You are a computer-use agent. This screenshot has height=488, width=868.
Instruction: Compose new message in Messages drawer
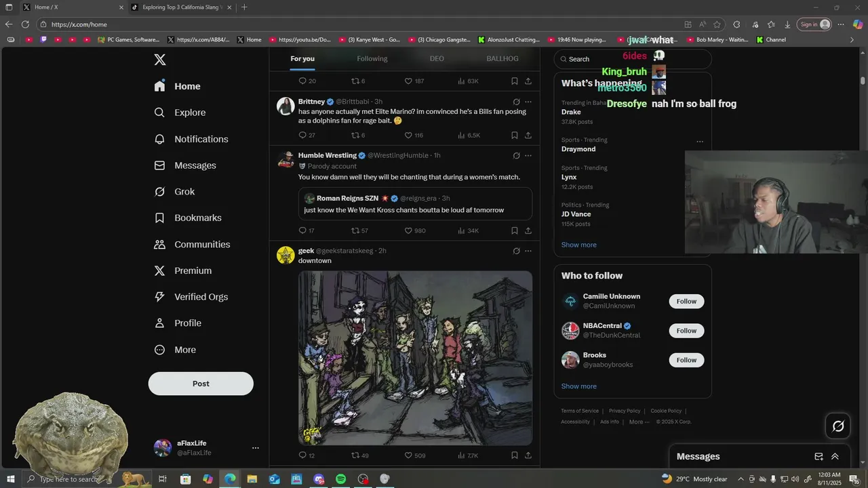[x=818, y=457]
